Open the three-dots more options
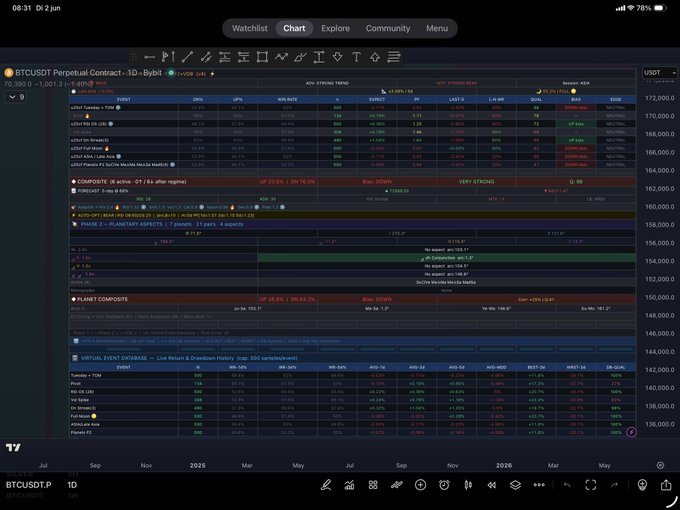The image size is (680, 510). [x=539, y=485]
